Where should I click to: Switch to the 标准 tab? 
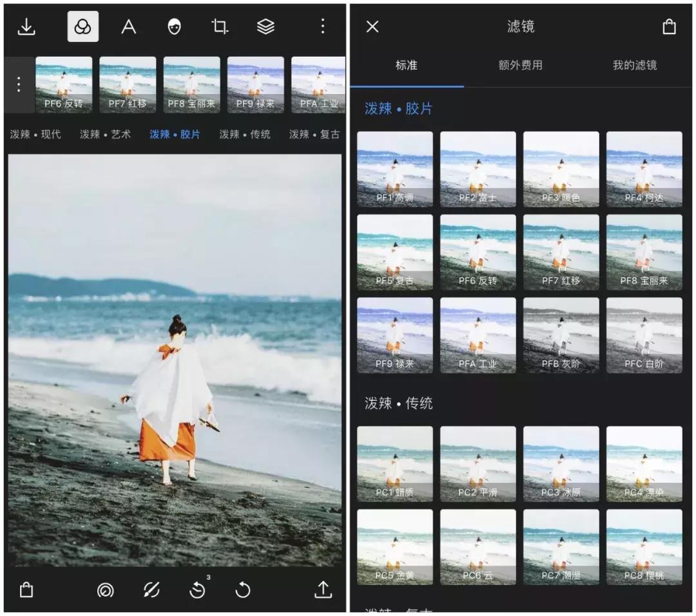pyautogui.click(x=407, y=65)
